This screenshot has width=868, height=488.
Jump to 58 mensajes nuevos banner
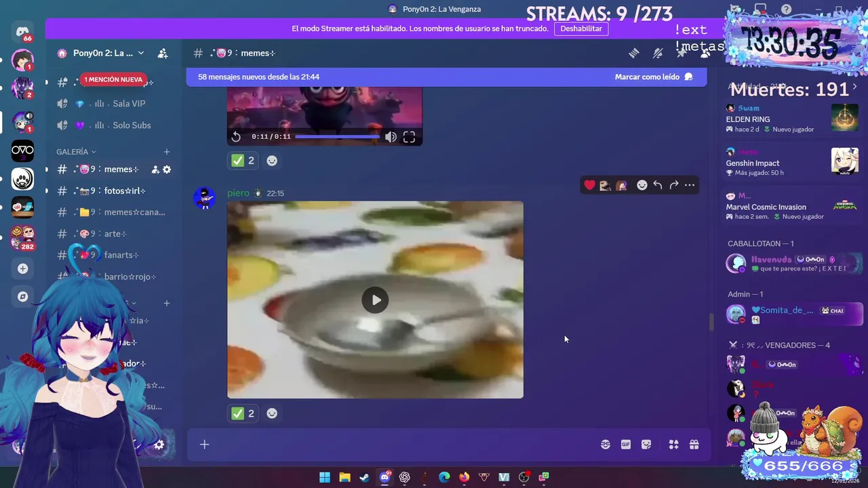click(x=258, y=77)
